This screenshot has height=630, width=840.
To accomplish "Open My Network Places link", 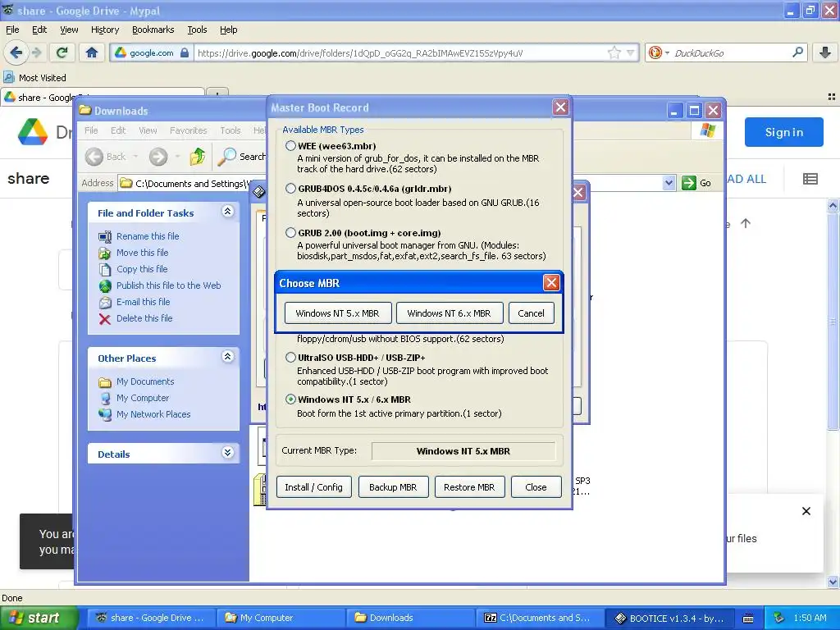I will click(153, 414).
